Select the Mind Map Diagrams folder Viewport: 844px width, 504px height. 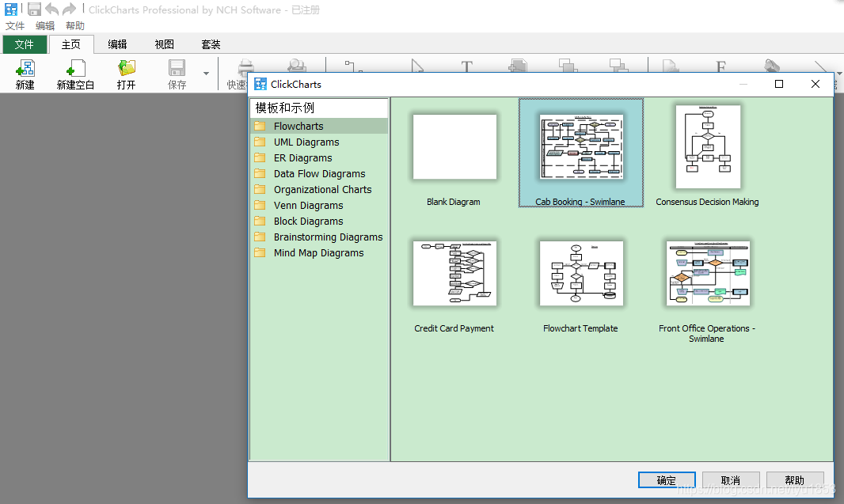click(x=318, y=253)
